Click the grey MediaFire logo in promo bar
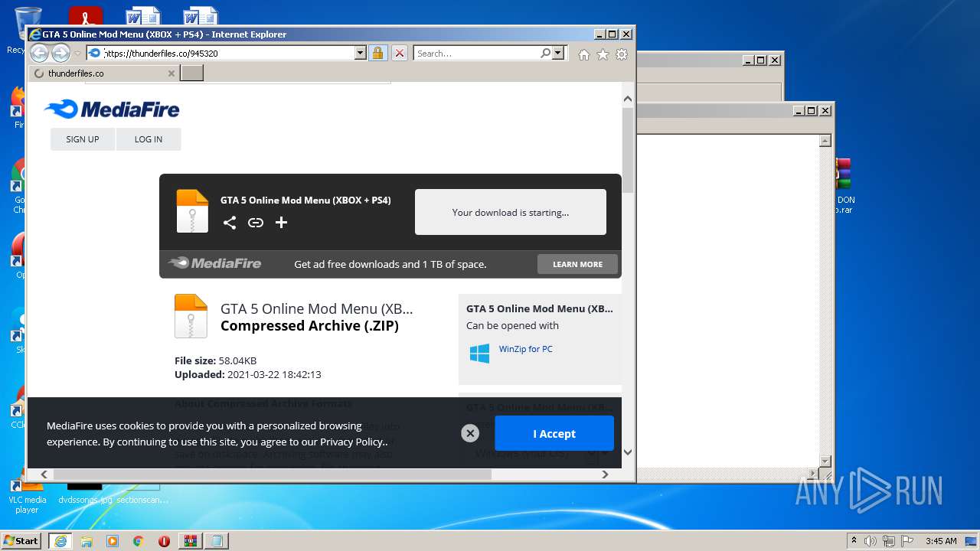The image size is (980, 551). pos(214,263)
